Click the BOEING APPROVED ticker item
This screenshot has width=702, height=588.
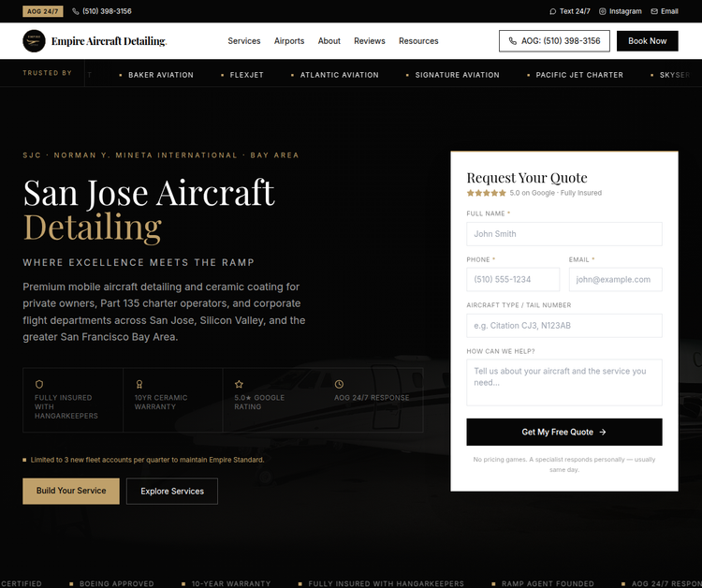click(116, 583)
